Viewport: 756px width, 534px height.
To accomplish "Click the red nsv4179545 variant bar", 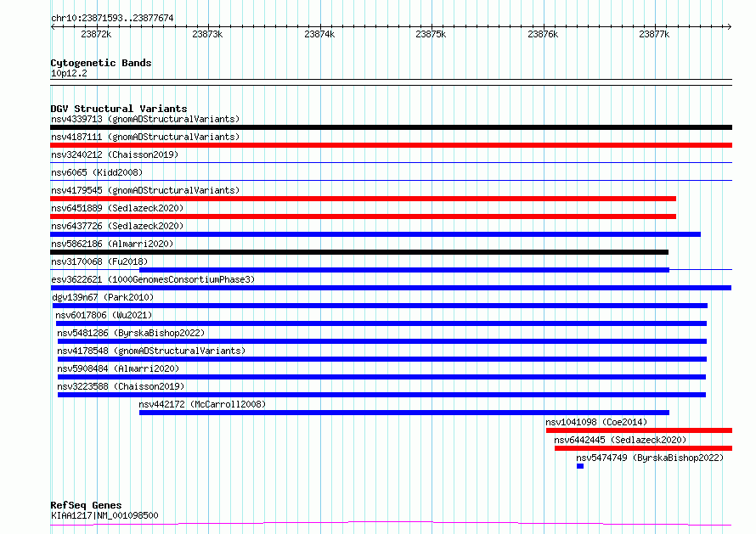I will click(363, 199).
